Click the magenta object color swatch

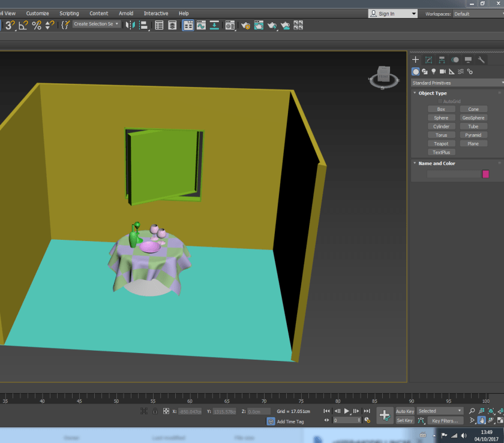[x=485, y=174]
